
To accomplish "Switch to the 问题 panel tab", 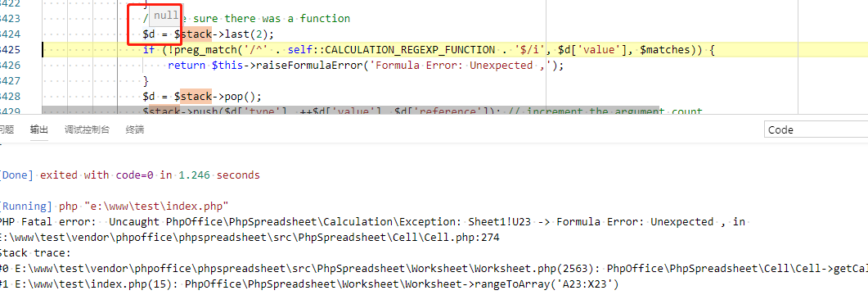I will pyautogui.click(x=6, y=129).
